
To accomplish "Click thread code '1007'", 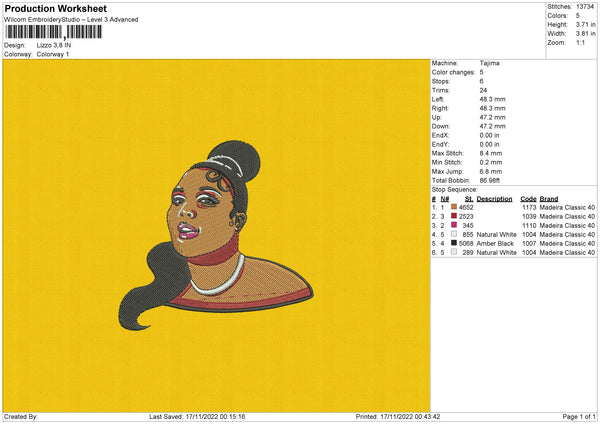I will (529, 243).
